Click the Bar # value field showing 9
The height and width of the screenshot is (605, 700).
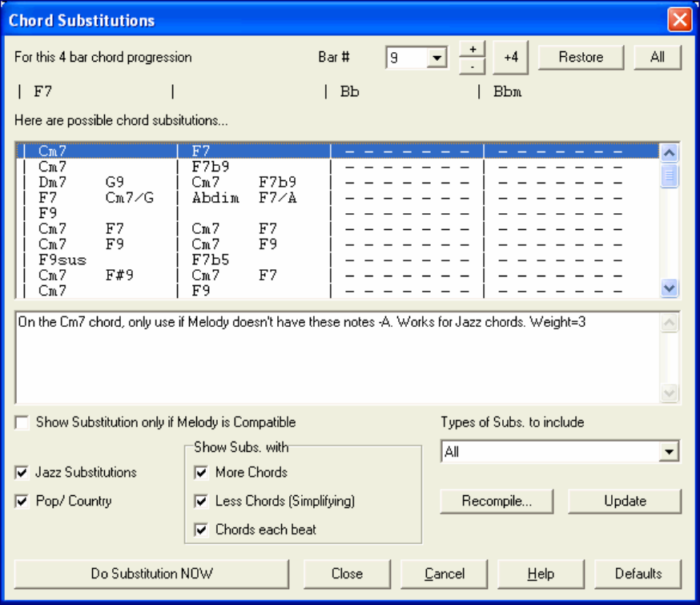[x=407, y=58]
